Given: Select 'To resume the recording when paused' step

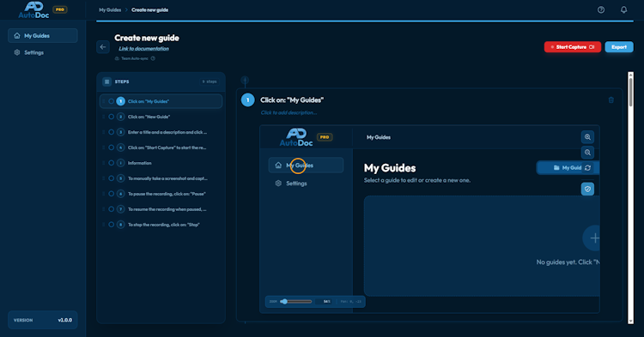Looking at the screenshot, I should point(161,209).
